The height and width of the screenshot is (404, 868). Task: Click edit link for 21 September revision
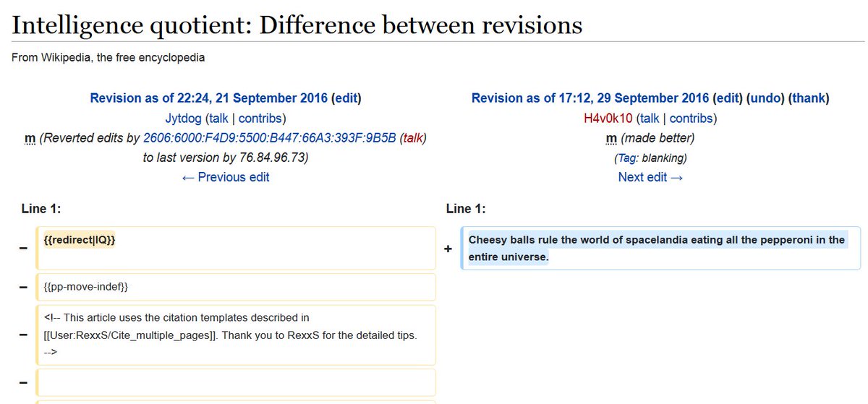pos(346,98)
